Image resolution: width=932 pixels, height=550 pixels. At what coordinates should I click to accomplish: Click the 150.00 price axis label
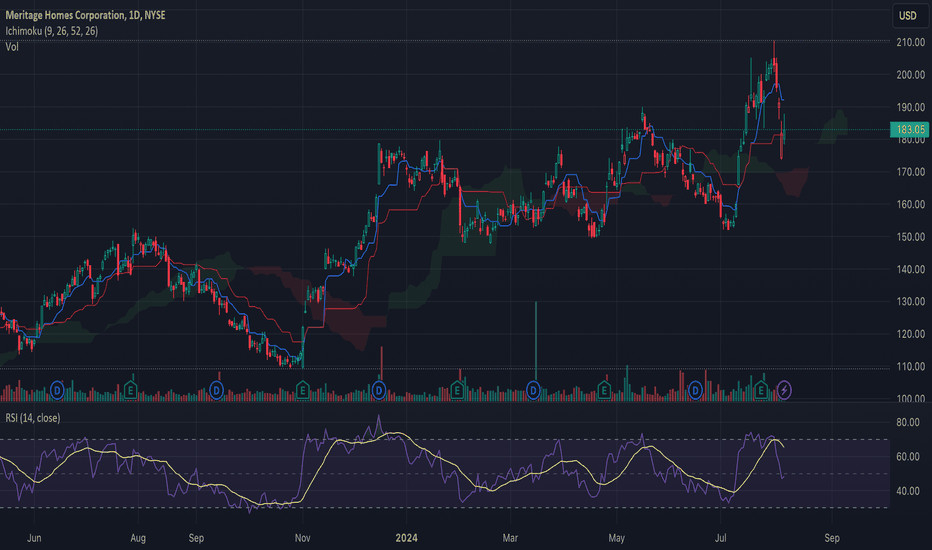click(911, 237)
